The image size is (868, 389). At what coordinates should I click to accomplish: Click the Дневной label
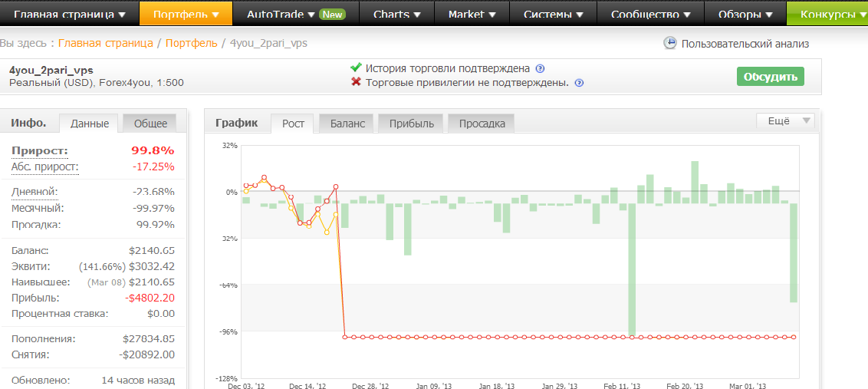coord(35,192)
